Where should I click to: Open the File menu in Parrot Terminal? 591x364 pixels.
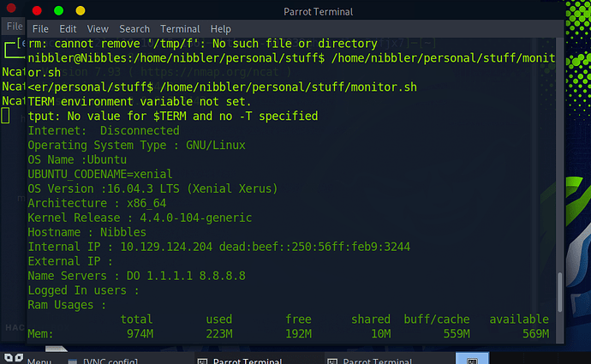(x=40, y=29)
